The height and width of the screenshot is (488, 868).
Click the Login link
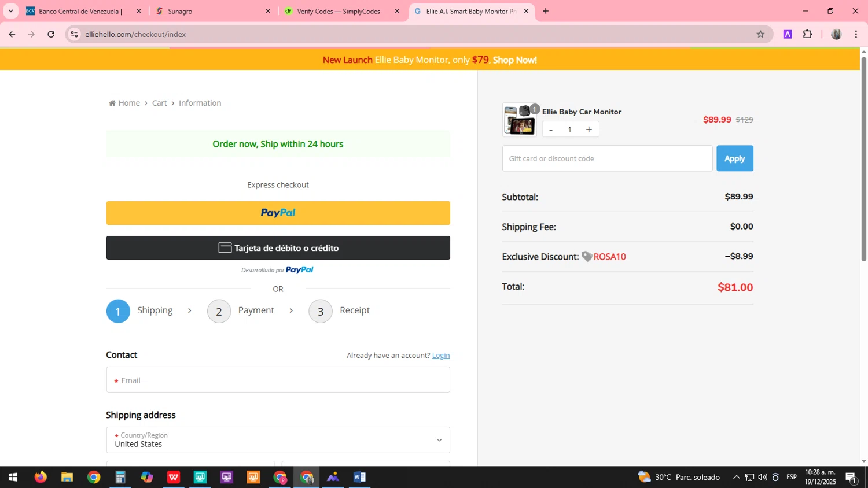pyautogui.click(x=441, y=355)
